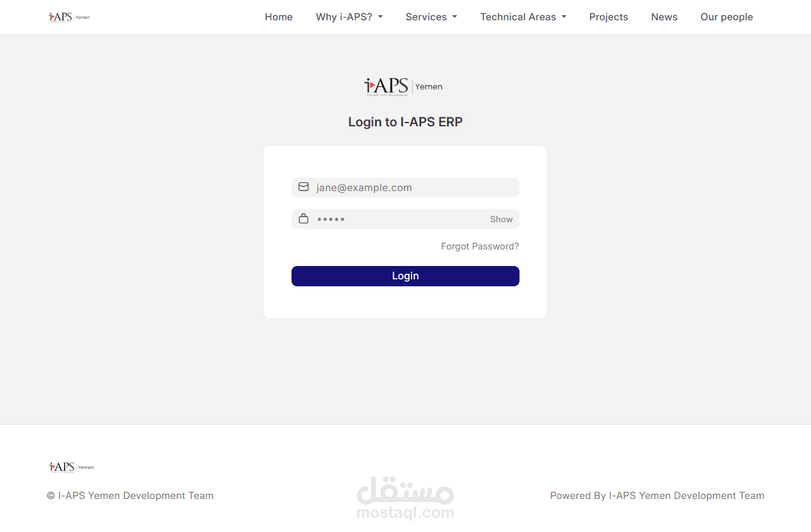Open the Forgot Password? link
This screenshot has width=811, height=532.
[480, 246]
